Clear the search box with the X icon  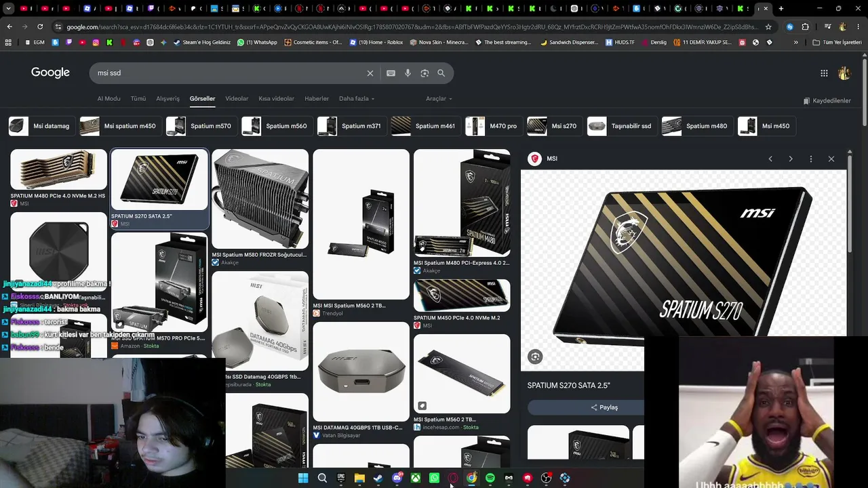[x=370, y=73]
